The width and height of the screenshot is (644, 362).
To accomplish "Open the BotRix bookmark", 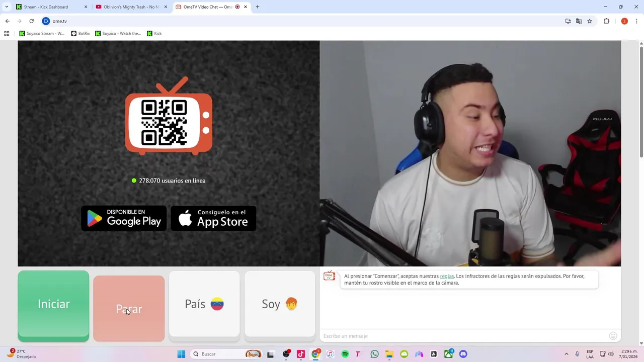I will point(80,34).
